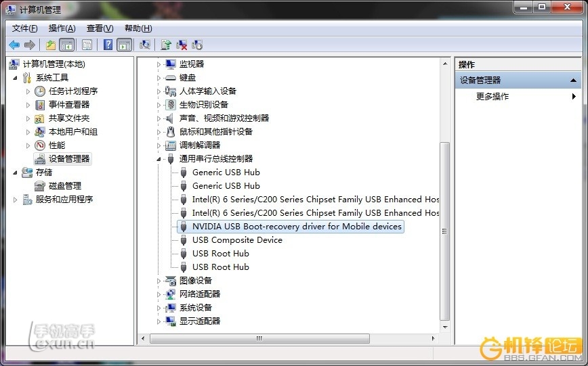Click the horizontal scrollbar right arrow
The height and width of the screenshot is (366, 588).
tap(433, 338)
